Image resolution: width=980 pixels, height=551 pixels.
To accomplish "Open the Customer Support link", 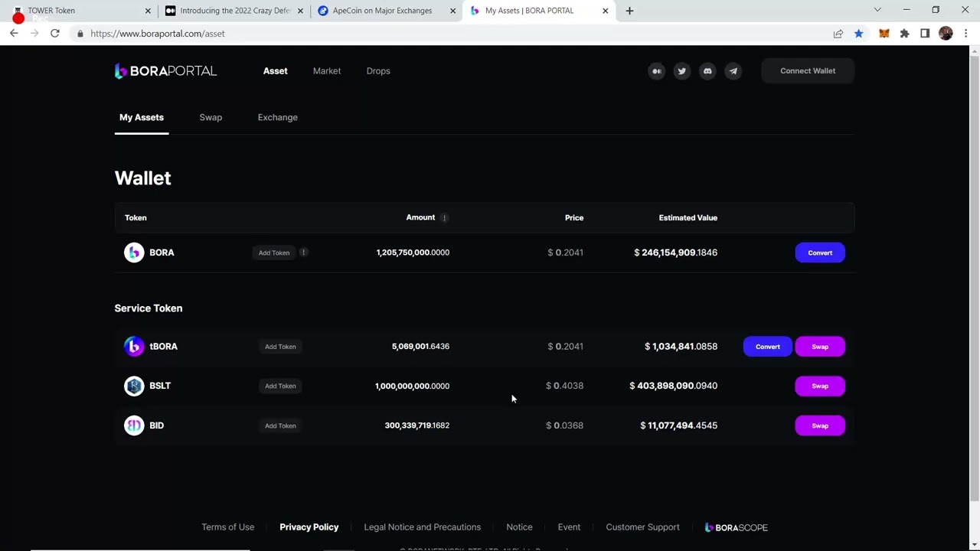I will [642, 527].
